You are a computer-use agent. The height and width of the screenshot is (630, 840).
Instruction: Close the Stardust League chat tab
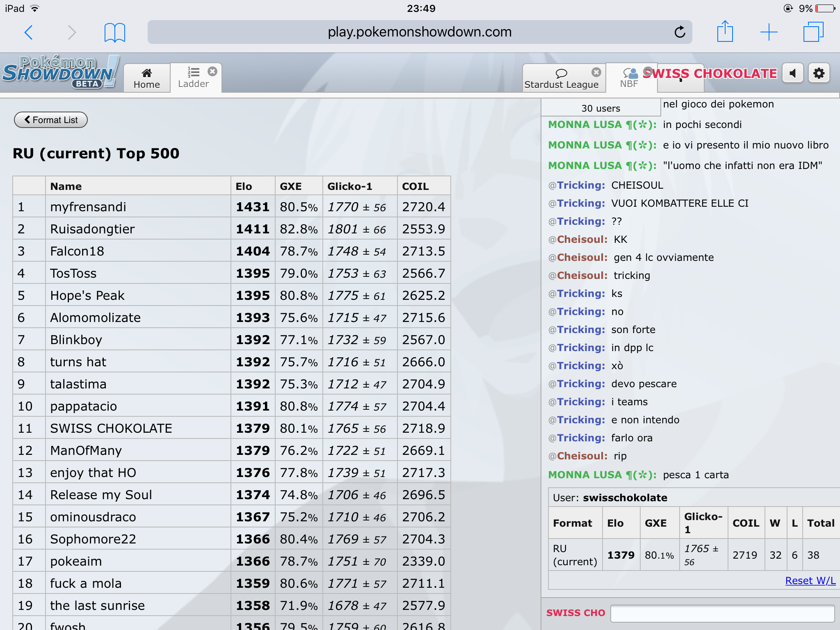click(x=596, y=72)
